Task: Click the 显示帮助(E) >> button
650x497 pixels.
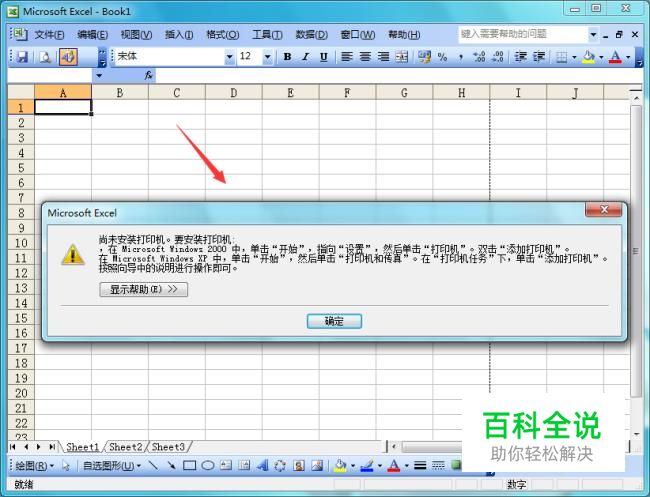Action: [143, 289]
